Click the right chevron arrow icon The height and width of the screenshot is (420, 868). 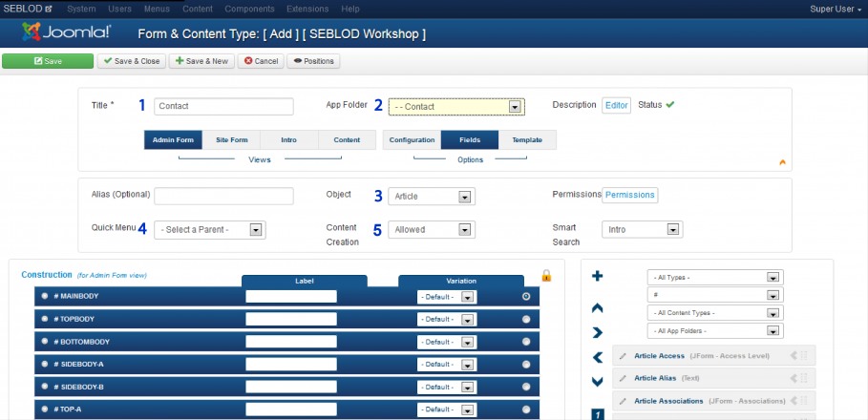click(x=598, y=332)
